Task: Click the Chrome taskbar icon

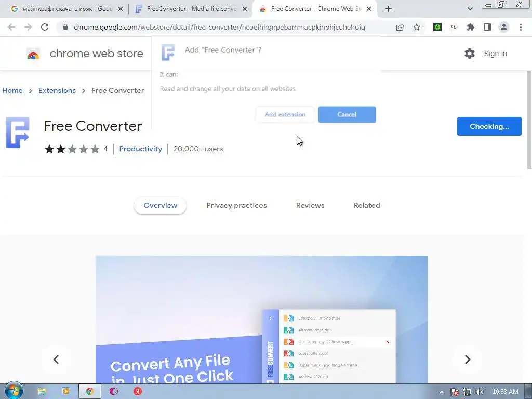Action: 89,392
